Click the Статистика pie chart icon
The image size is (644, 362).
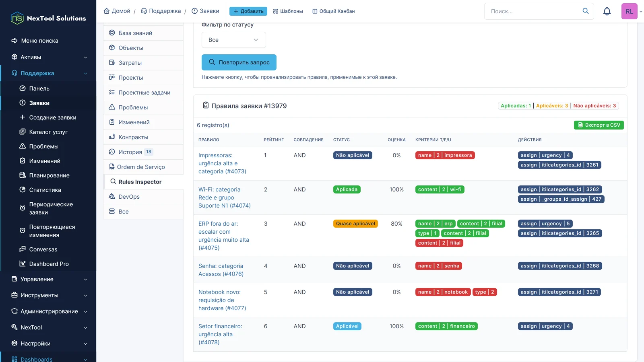click(23, 190)
